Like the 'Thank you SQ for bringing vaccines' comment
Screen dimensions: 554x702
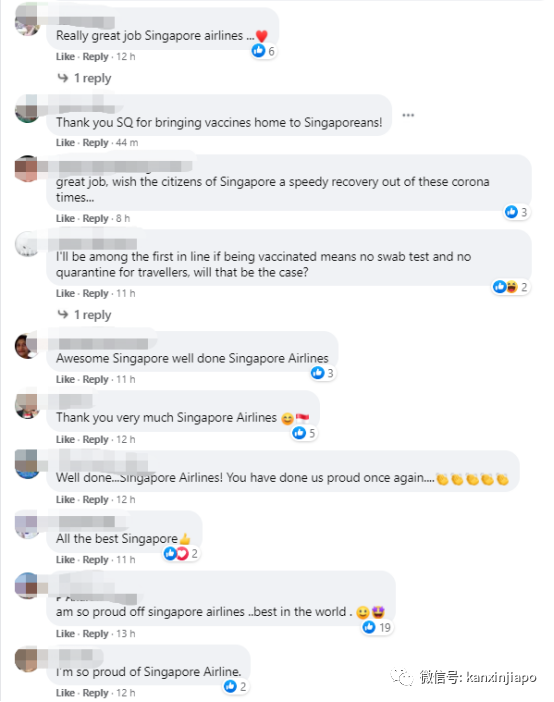point(65,143)
